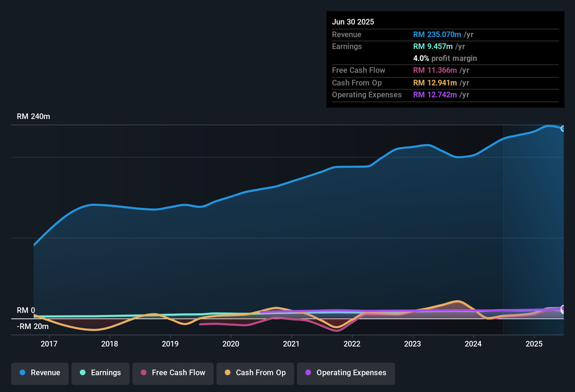
Task: Click the pink Free Cash Flow legend dot
Action: point(143,373)
